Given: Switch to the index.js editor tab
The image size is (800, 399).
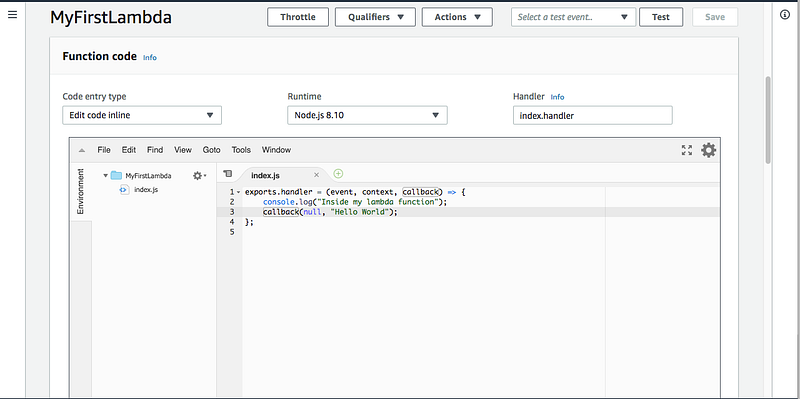Looking at the screenshot, I should tap(280, 175).
